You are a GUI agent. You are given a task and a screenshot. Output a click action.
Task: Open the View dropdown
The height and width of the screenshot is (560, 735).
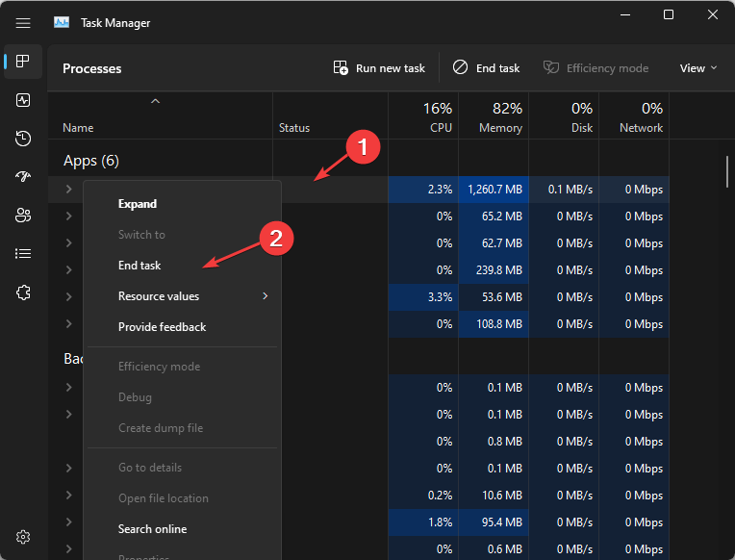click(x=698, y=68)
